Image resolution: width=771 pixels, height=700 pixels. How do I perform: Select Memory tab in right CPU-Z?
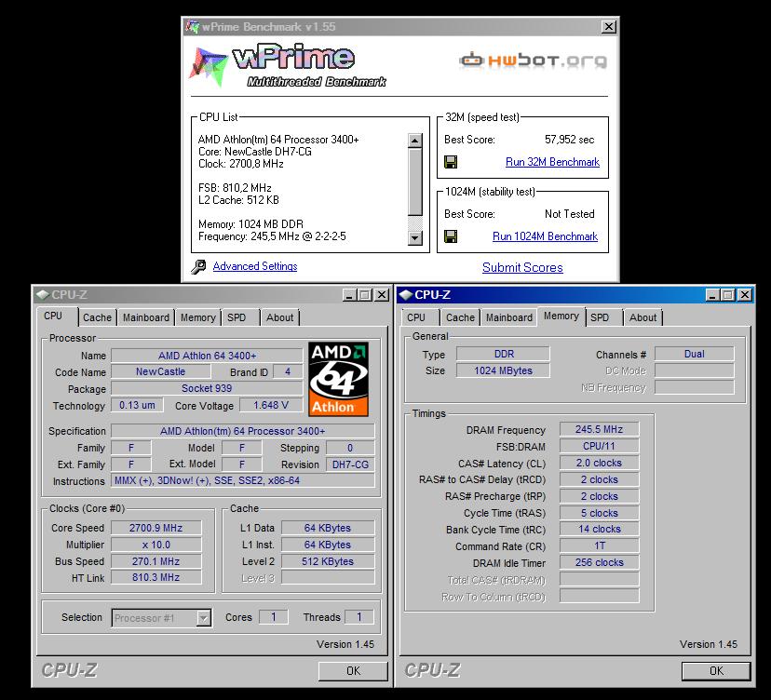point(561,316)
